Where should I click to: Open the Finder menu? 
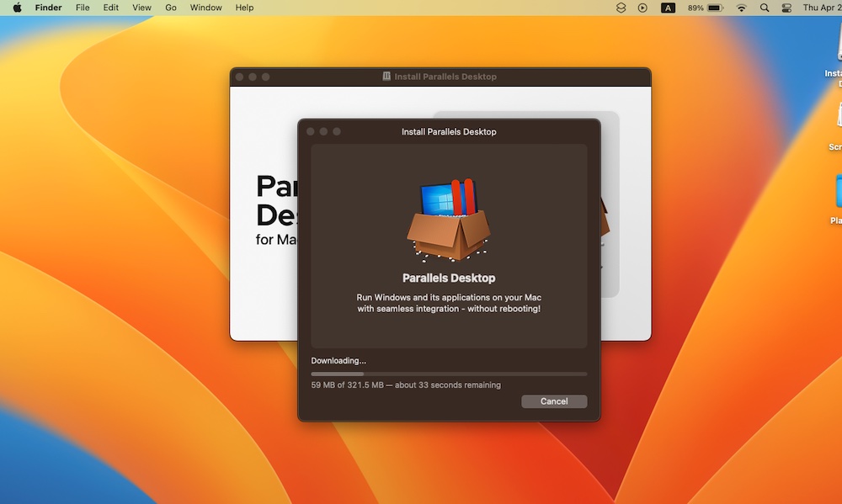click(x=48, y=8)
